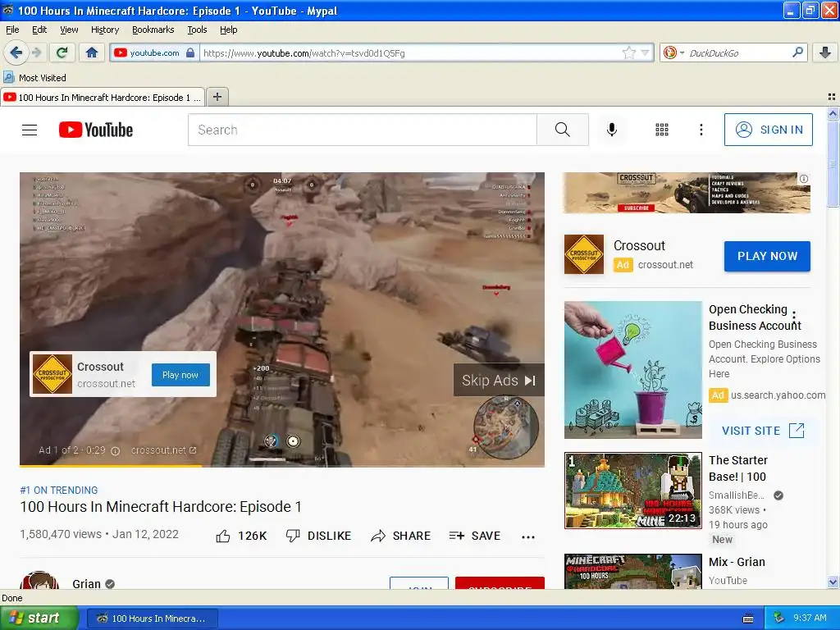Click the Crossout logo in video overlay

[52, 374]
